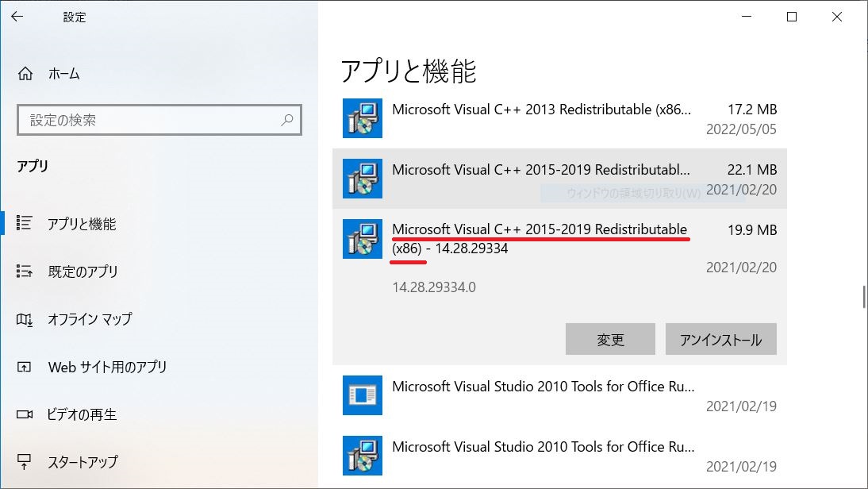
Task: Click the 既定のアプリ sidebar icon
Action: (x=24, y=271)
